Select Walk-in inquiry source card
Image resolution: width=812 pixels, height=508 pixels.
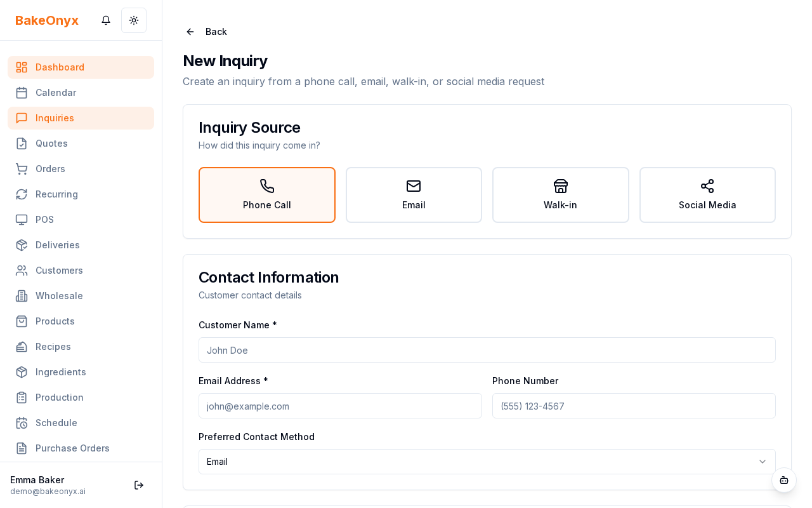click(560, 194)
